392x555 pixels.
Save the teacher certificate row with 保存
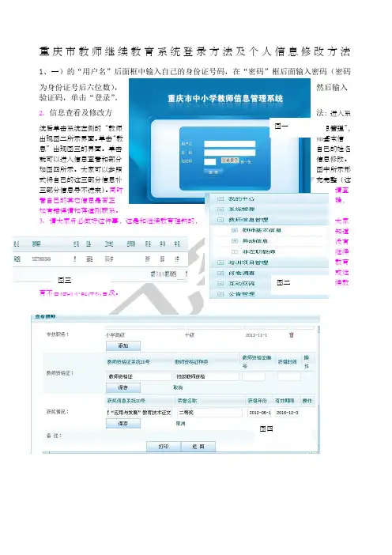123,387
